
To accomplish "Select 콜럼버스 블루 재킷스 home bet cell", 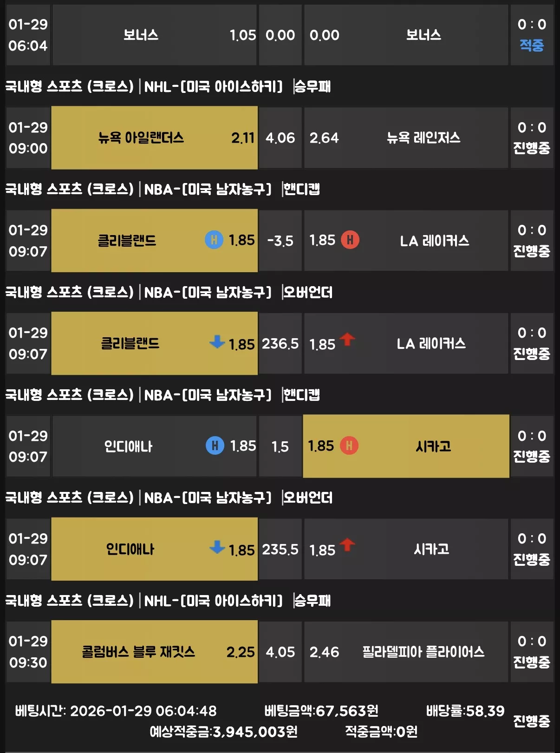I will coord(154,652).
